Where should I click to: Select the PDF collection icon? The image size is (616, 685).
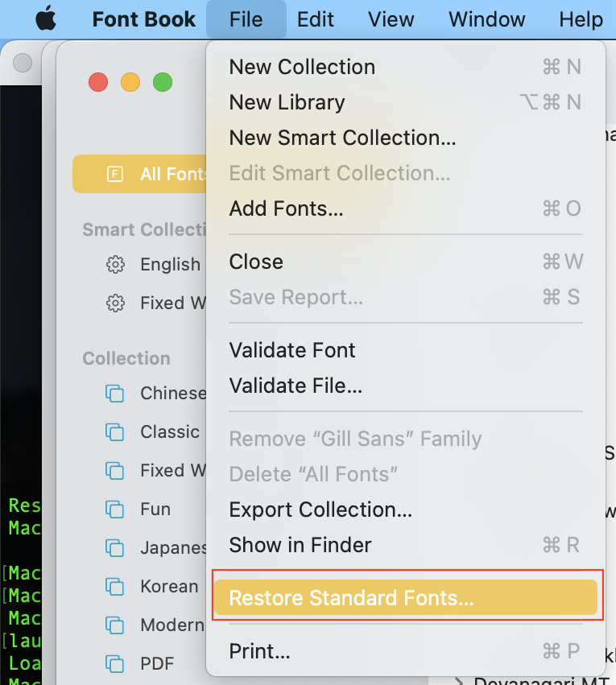pyautogui.click(x=115, y=664)
